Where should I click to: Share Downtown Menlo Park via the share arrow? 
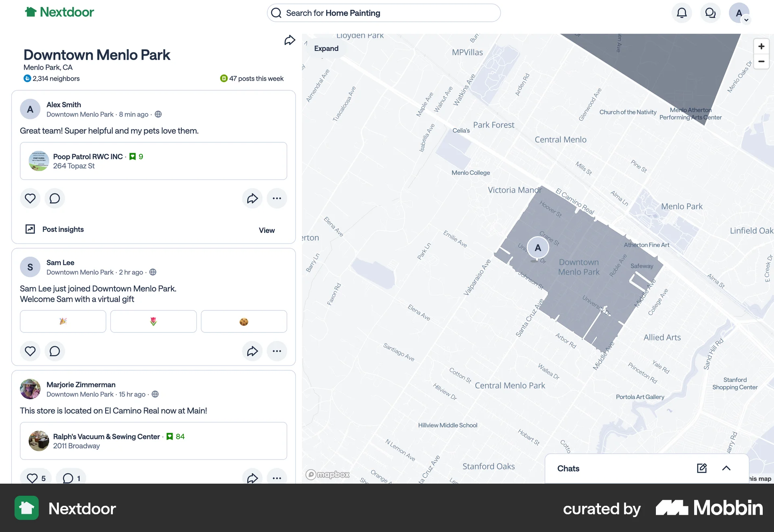(x=289, y=40)
